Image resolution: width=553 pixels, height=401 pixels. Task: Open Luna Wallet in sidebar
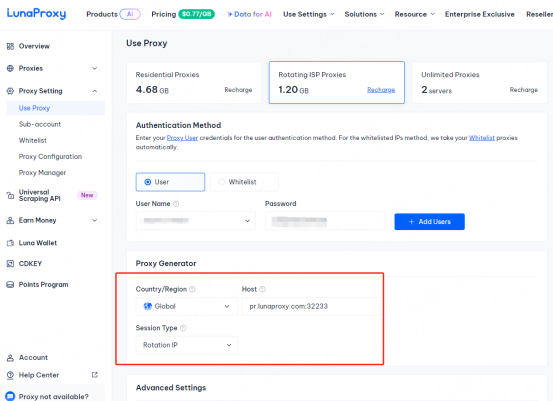click(38, 243)
